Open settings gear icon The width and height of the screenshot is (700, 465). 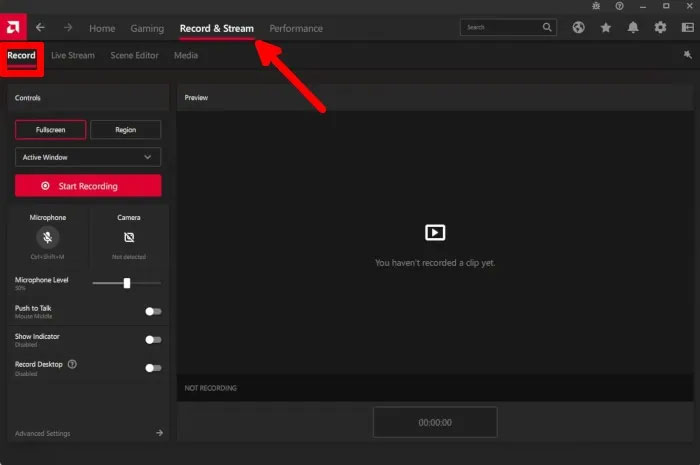pyautogui.click(x=660, y=28)
